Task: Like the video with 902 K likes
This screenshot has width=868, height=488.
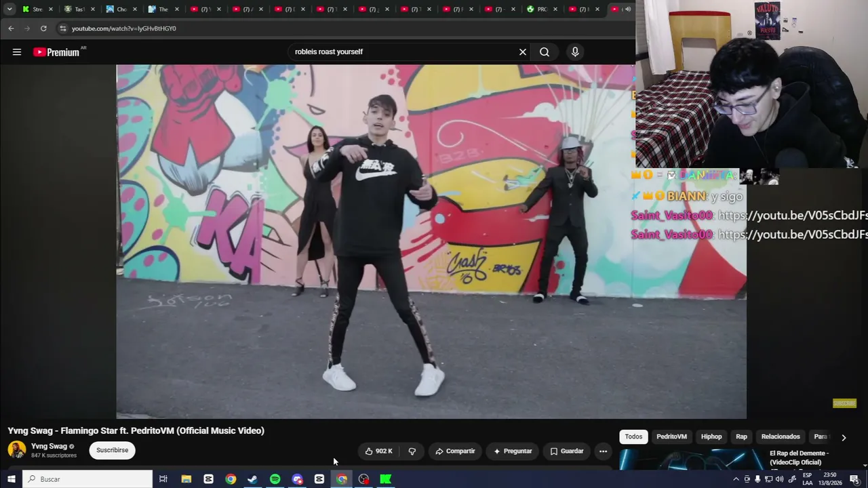Action: pyautogui.click(x=378, y=451)
